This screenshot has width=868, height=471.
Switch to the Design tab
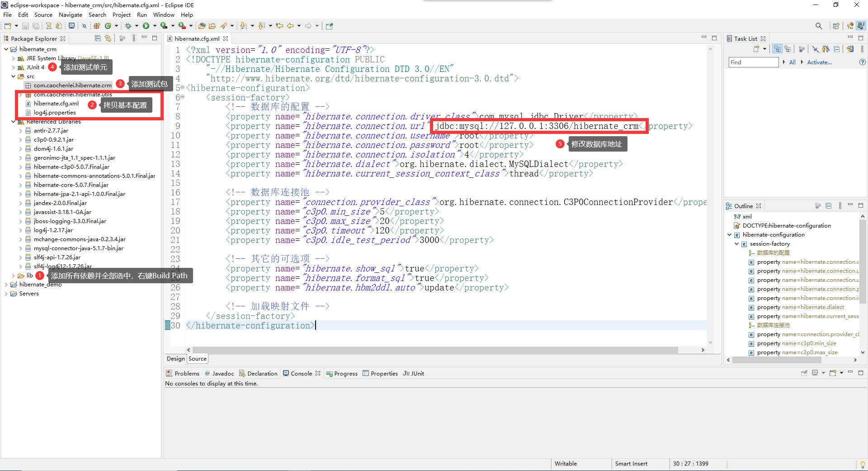pos(175,358)
